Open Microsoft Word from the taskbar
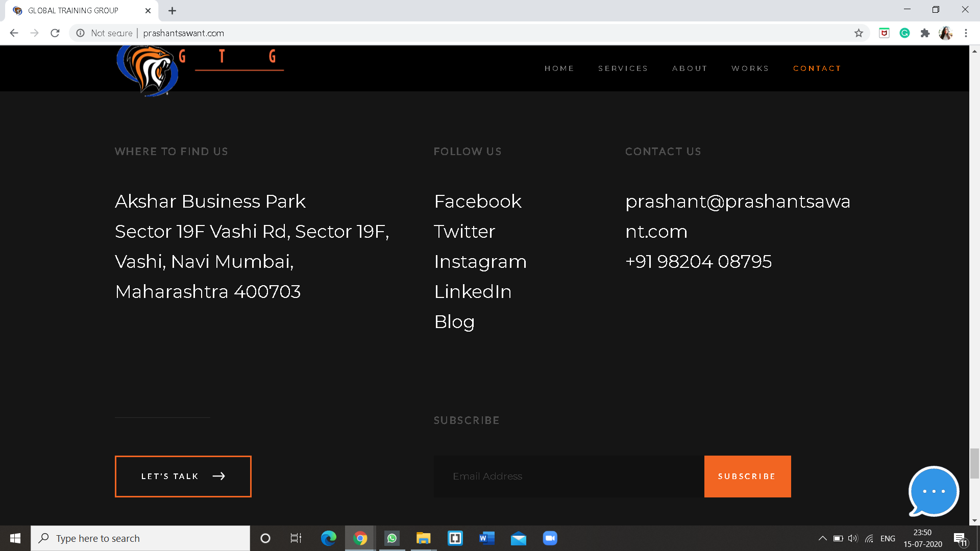This screenshot has width=980, height=551. pos(486,538)
